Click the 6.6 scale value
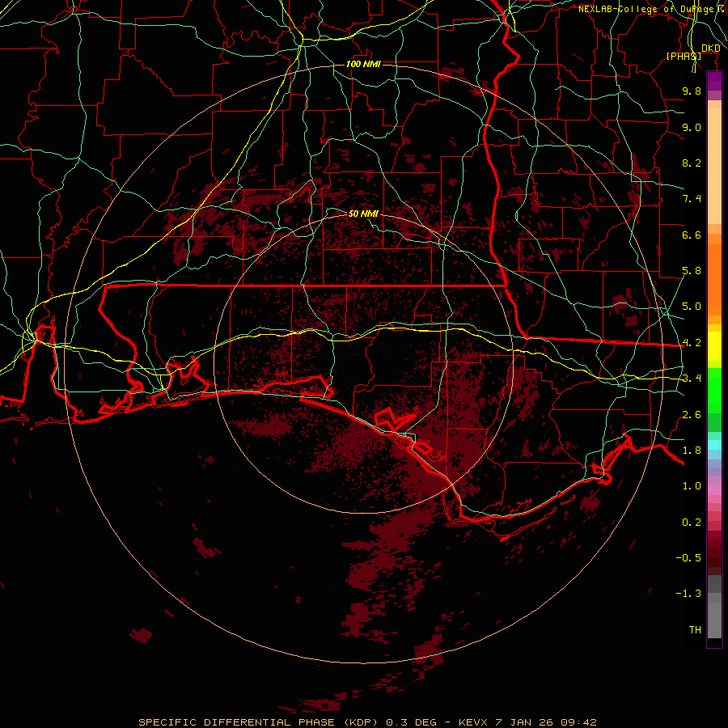The width and height of the screenshot is (728, 728). [x=692, y=235]
